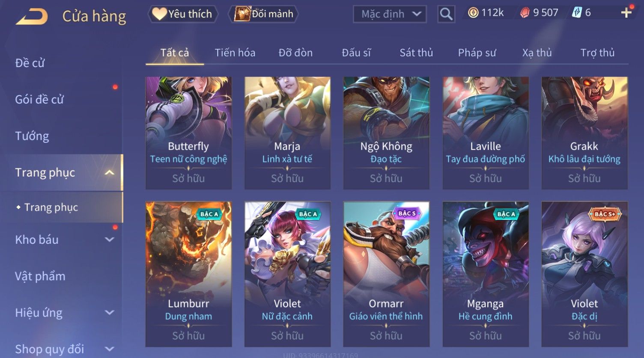Switch to the Pháp sư tab
Viewport: 644px width, 358px height.
click(x=477, y=53)
